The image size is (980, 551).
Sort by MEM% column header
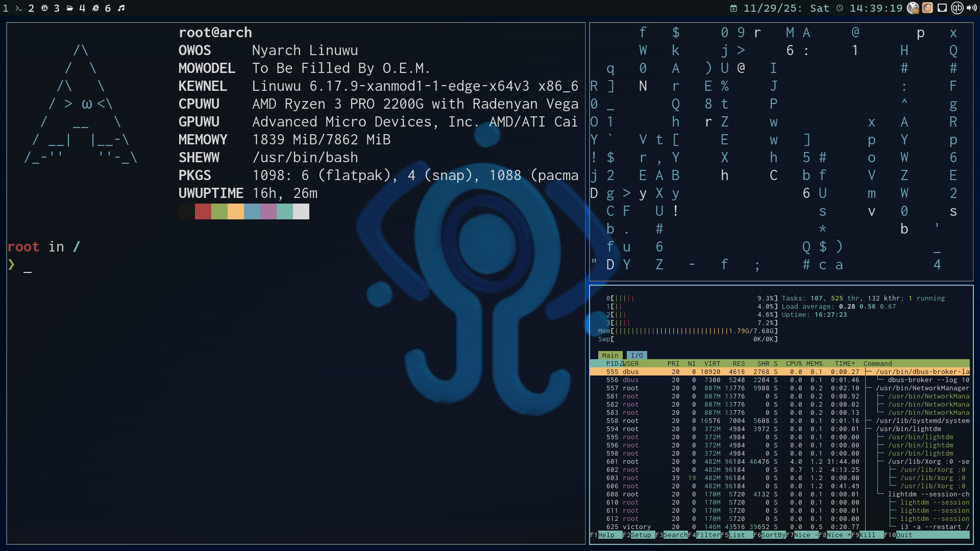click(814, 363)
